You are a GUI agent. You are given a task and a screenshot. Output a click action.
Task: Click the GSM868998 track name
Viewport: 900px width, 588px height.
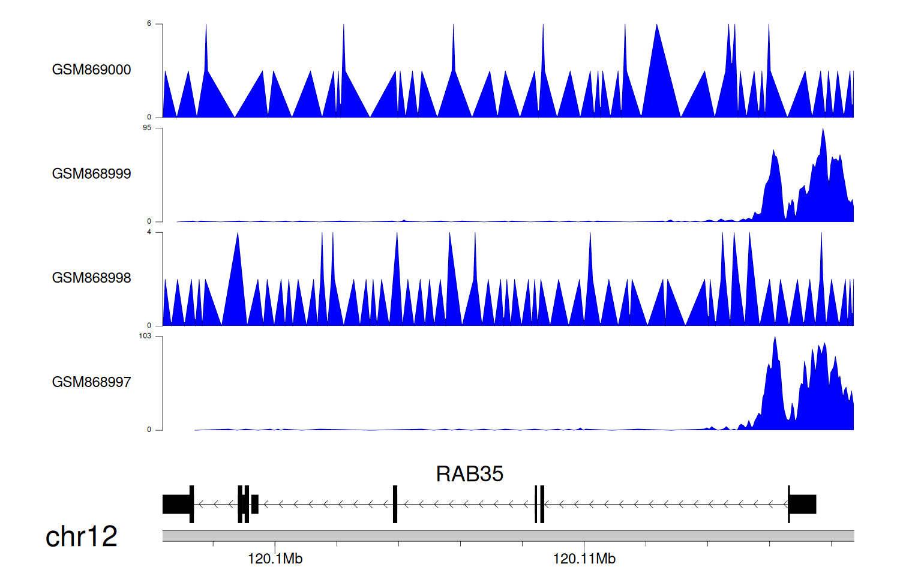pyautogui.click(x=91, y=278)
